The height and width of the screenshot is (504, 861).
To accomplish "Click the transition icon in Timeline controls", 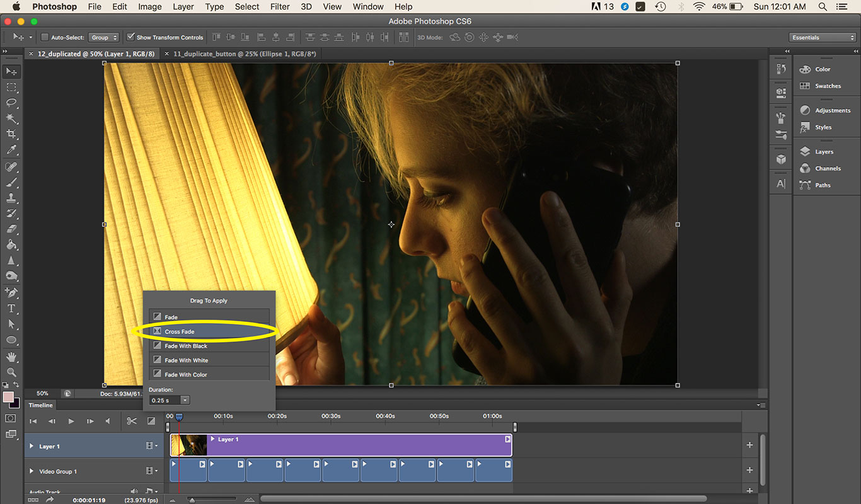I will (x=151, y=421).
